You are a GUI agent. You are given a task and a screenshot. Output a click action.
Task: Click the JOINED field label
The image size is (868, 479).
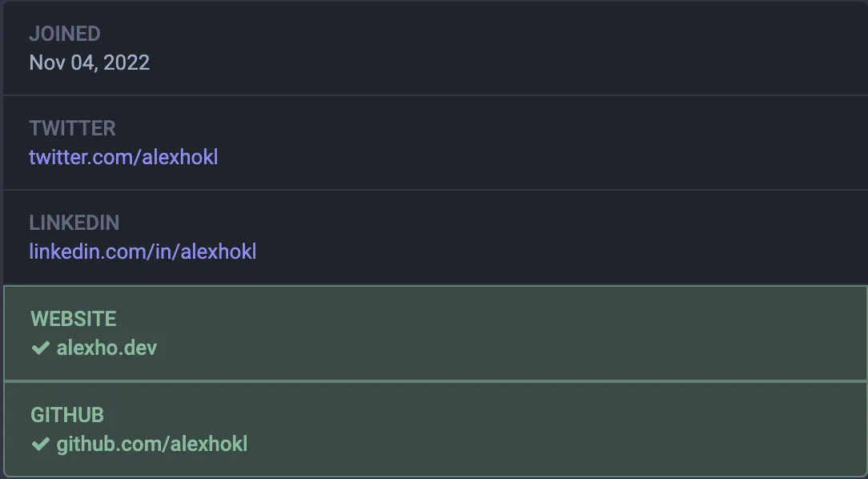click(x=65, y=34)
